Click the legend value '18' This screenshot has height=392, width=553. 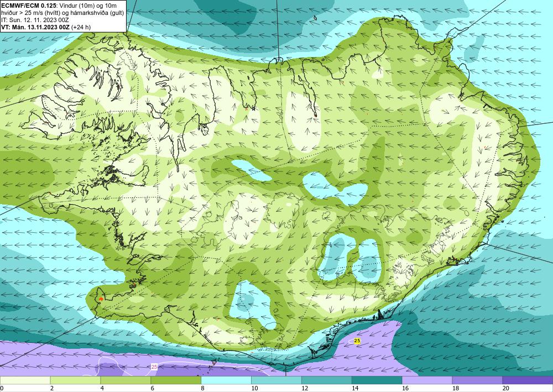point(455,388)
